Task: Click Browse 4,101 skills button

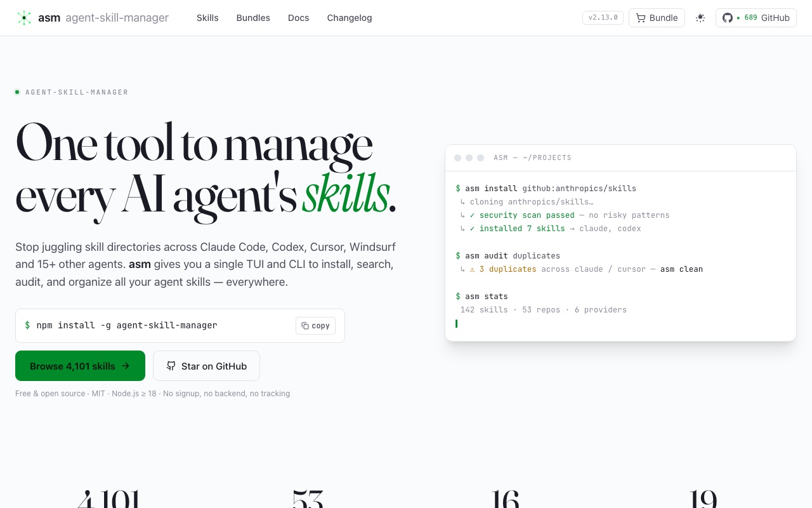Action: (80, 366)
